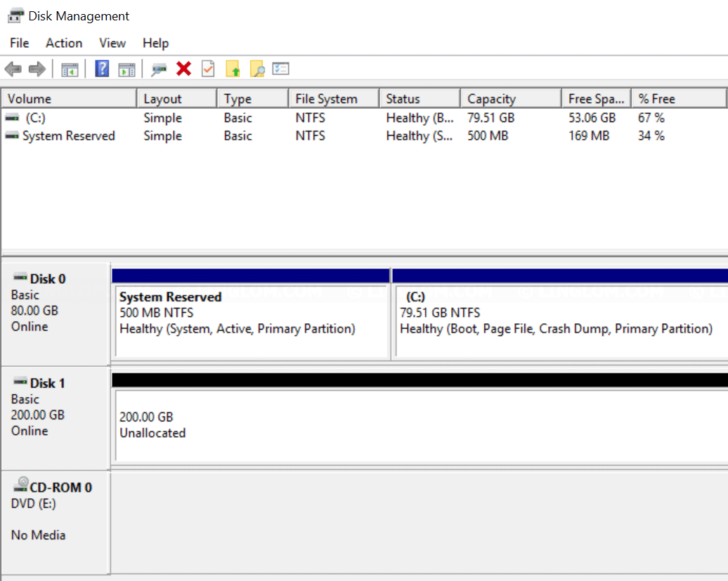Click the CD-ROM 0 disc icon
728x581 pixels.
21,485
